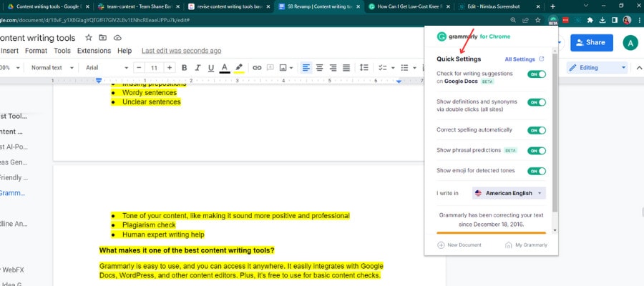Open the Tools menu
Viewport: 644px width, 286px height.
click(x=62, y=51)
